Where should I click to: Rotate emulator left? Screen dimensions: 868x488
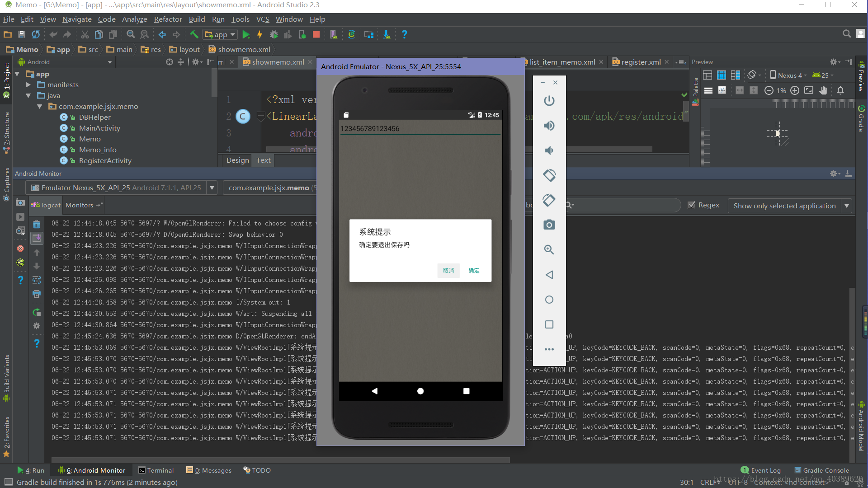(x=549, y=175)
